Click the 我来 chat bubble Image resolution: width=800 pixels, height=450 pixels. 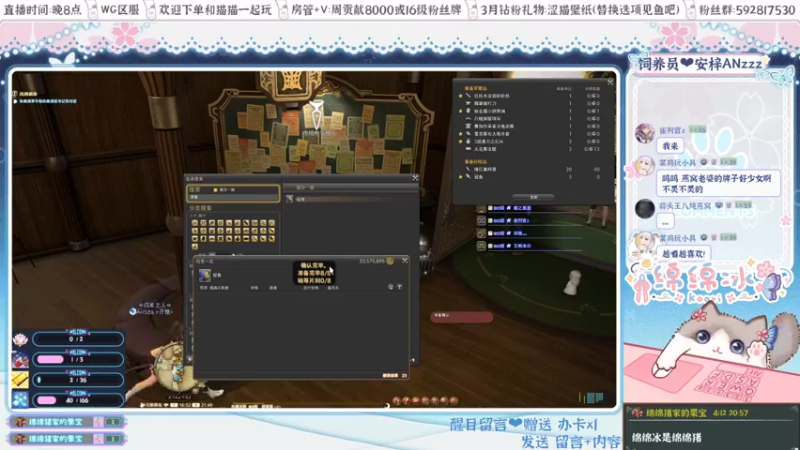coord(670,146)
